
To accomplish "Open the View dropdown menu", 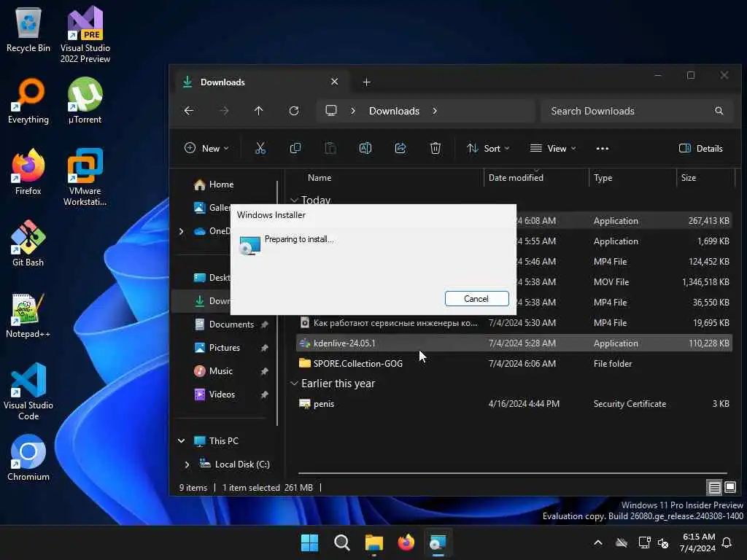I will tap(553, 149).
